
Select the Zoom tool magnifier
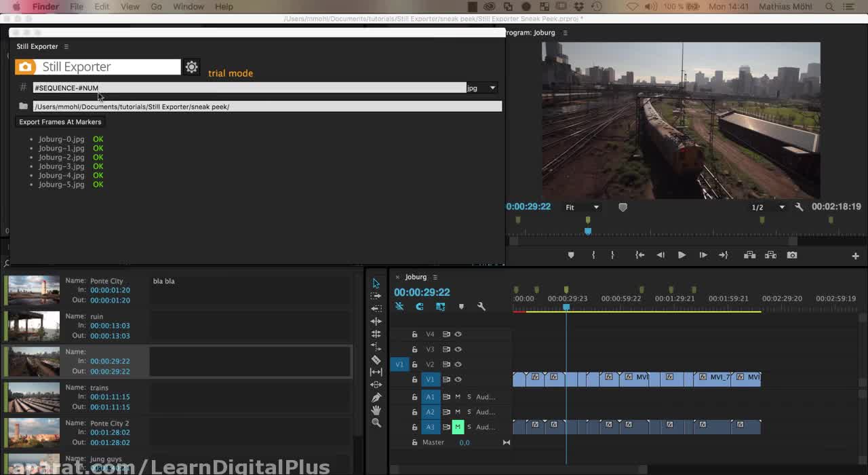[x=376, y=423]
